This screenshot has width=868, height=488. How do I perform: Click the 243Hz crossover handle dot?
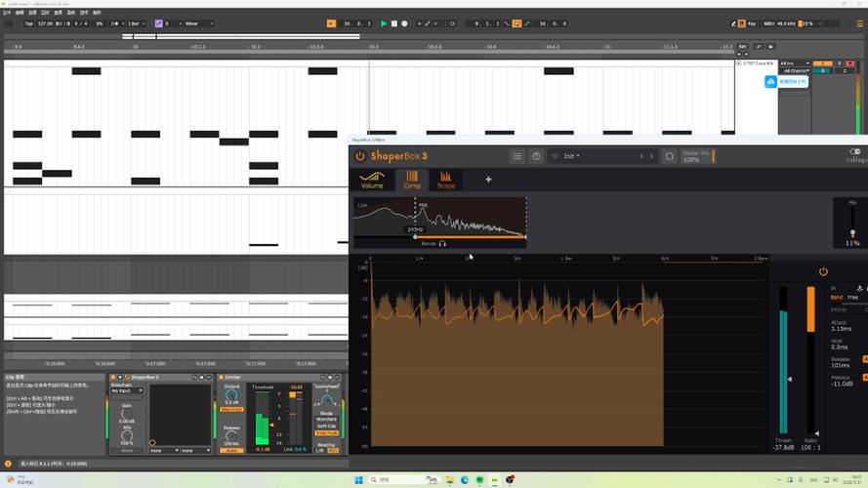click(415, 237)
